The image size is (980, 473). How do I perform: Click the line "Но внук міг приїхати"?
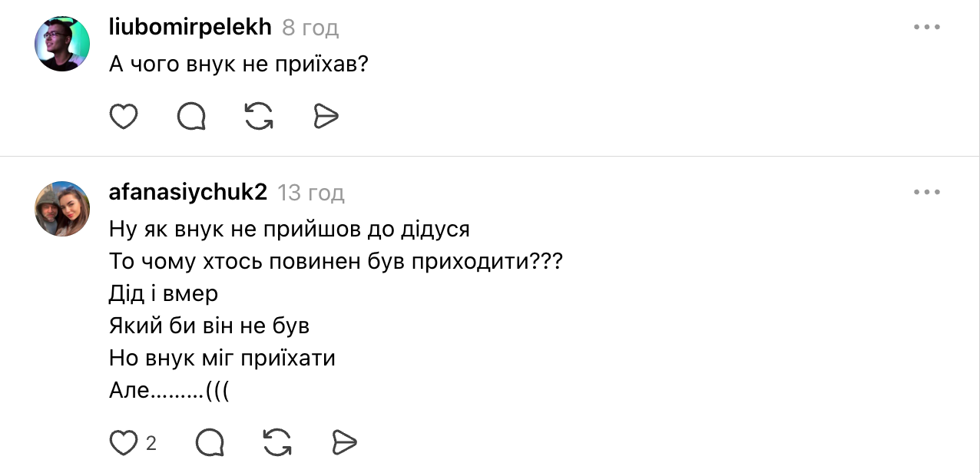click(222, 359)
